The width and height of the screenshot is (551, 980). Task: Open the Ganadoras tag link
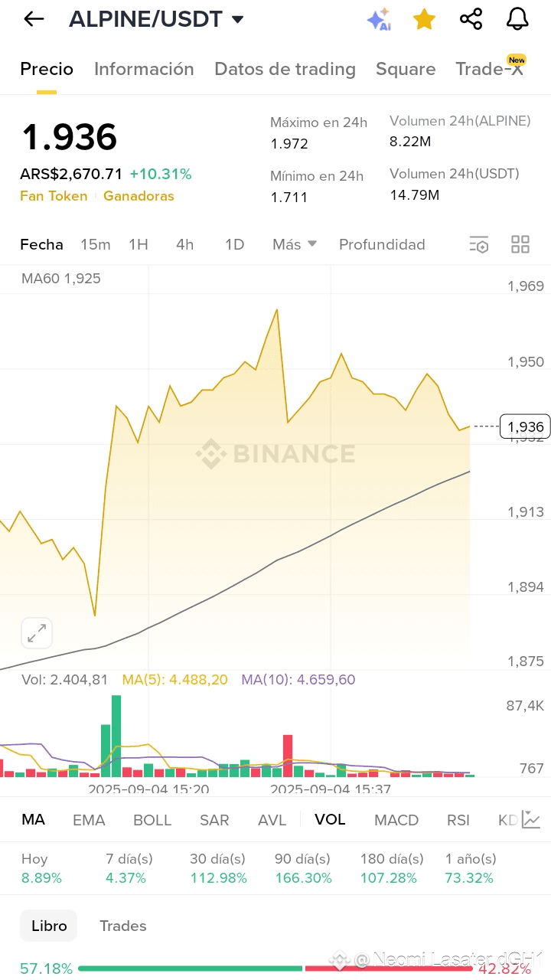pos(139,196)
